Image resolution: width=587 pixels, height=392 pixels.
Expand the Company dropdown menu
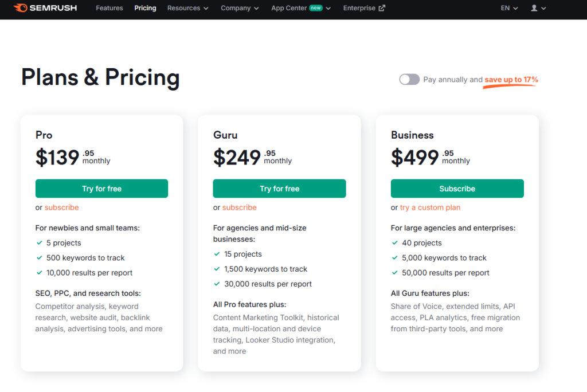(x=240, y=8)
